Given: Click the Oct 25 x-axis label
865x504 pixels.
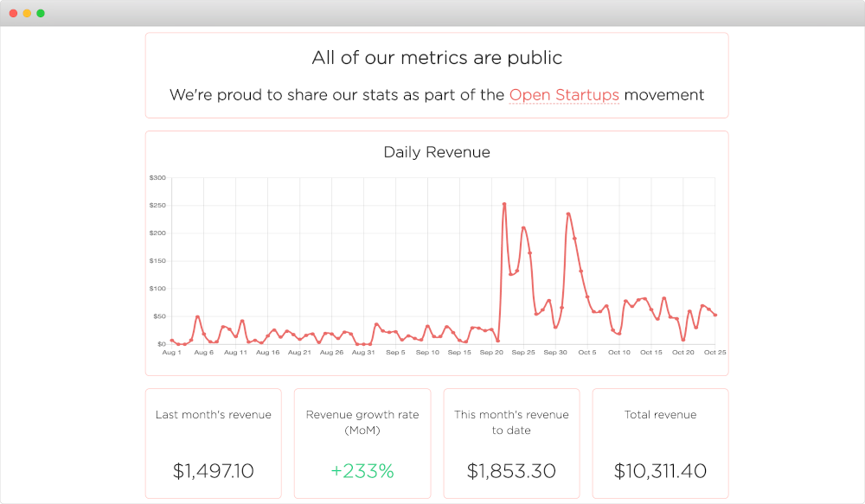Looking at the screenshot, I should 715,353.
